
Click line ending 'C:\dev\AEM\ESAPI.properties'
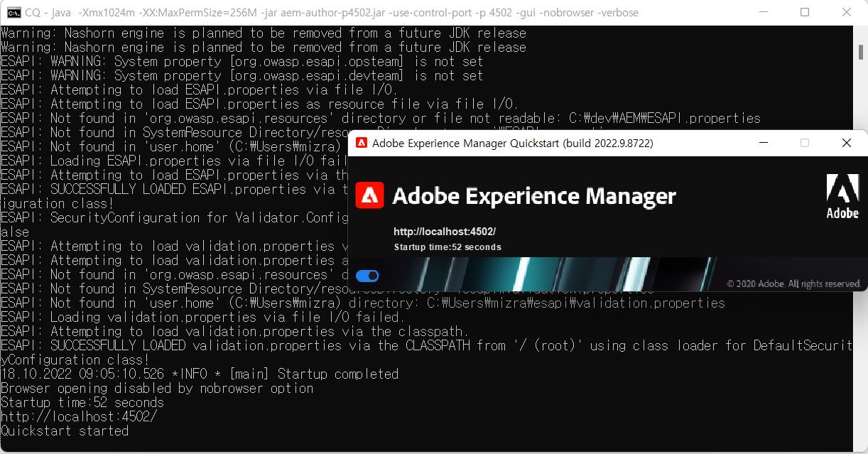(381, 118)
